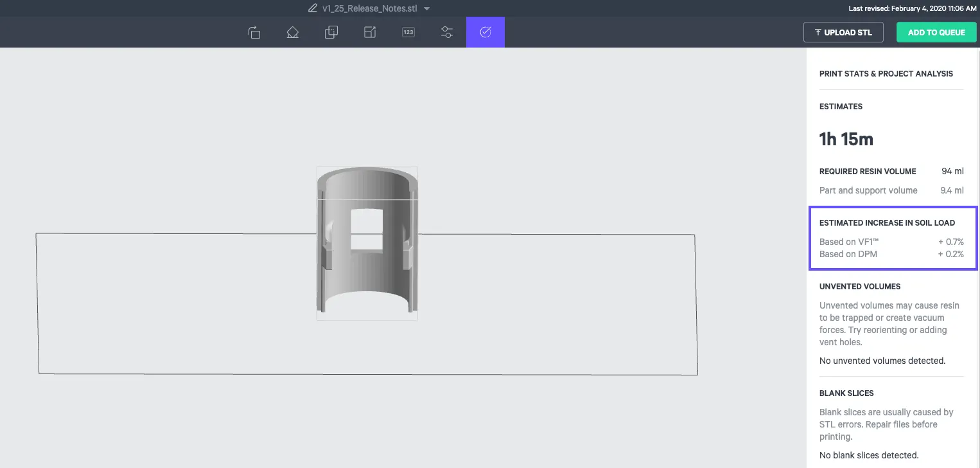
Task: Click 'No unvented volumes detected.' text
Action: [882, 361]
